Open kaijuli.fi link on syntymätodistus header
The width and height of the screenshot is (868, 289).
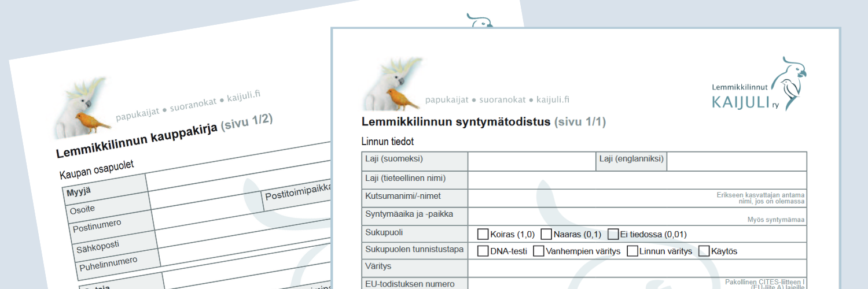pos(553,99)
